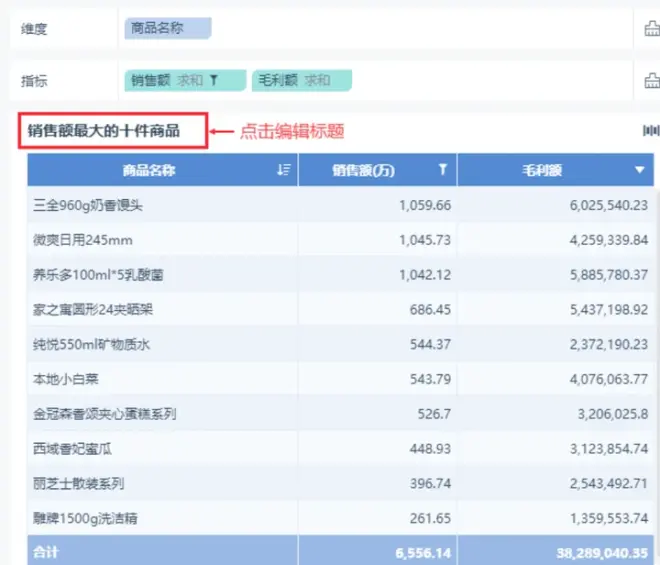Click the sales value 544.37
Image resolution: width=660 pixels, height=565 pixels.
click(430, 344)
